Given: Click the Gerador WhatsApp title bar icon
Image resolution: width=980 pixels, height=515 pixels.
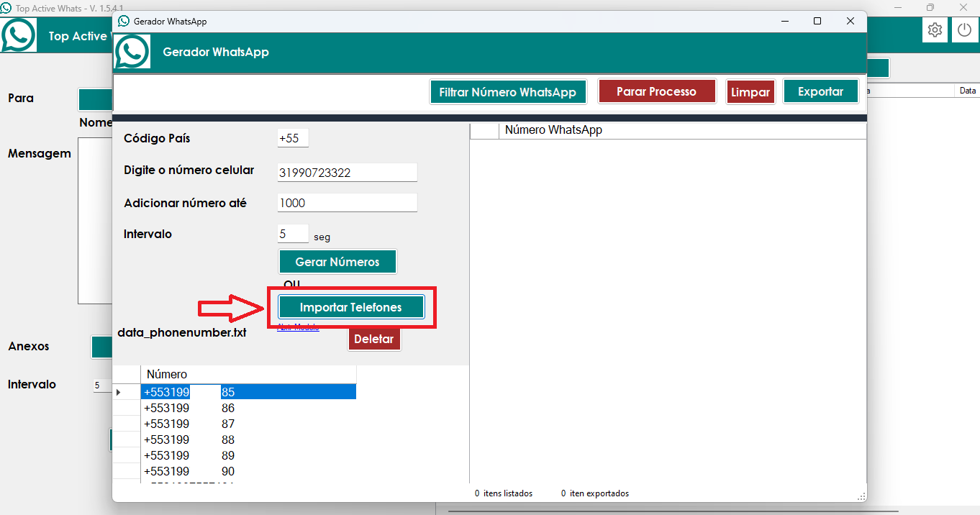Looking at the screenshot, I should (124, 21).
